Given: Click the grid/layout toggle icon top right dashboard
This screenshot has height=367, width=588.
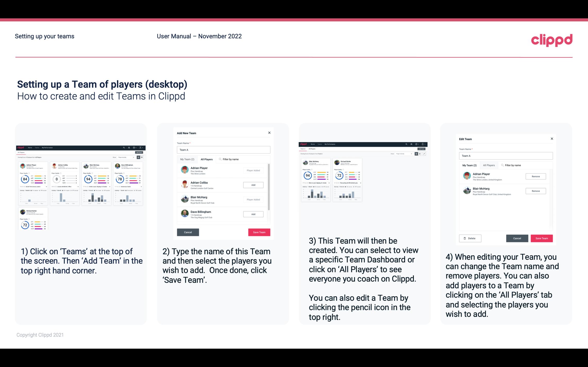Looking at the screenshot, I should (416, 154).
